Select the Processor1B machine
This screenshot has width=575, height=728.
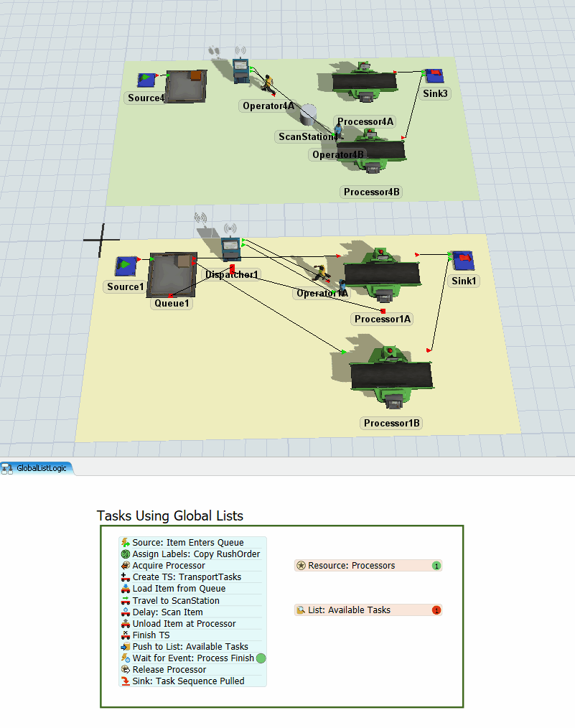pos(391,375)
